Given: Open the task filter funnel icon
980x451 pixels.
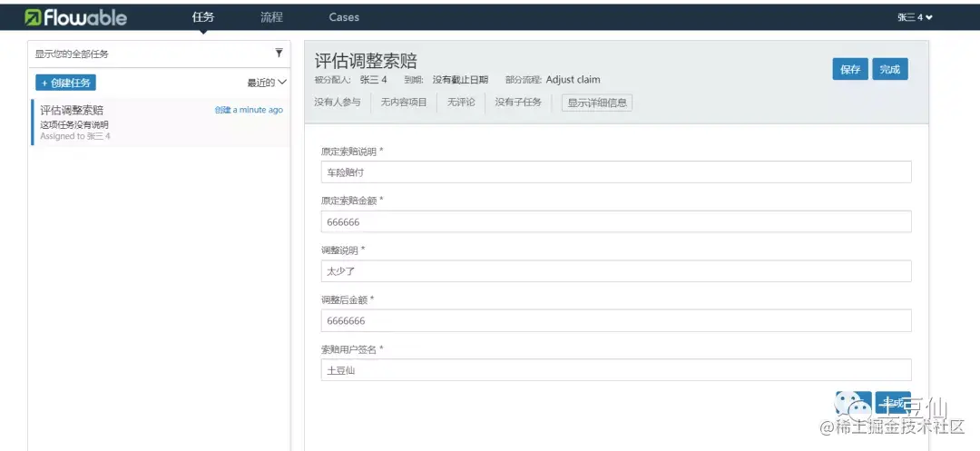Looking at the screenshot, I should pyautogui.click(x=279, y=54).
